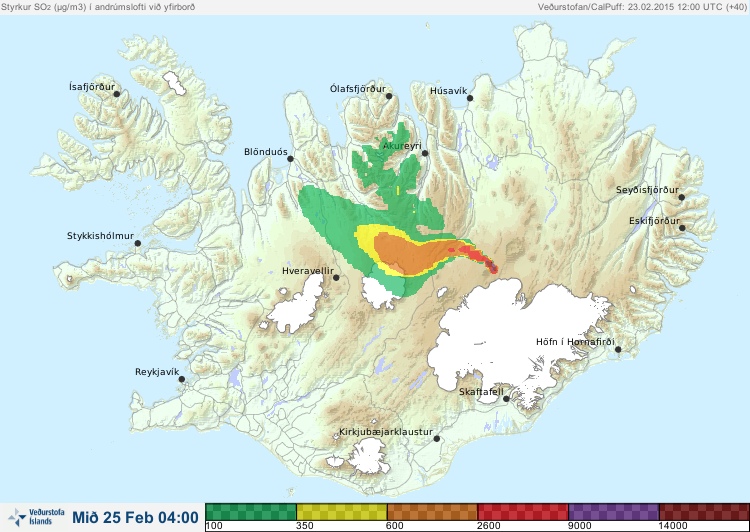Click the yellow 350 legend swatch
750x532 pixels.
click(342, 511)
